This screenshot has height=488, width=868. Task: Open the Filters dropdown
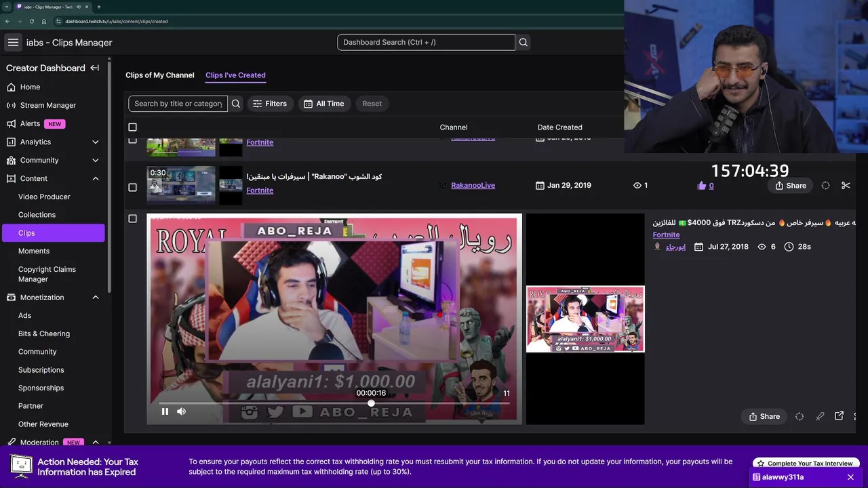click(269, 104)
